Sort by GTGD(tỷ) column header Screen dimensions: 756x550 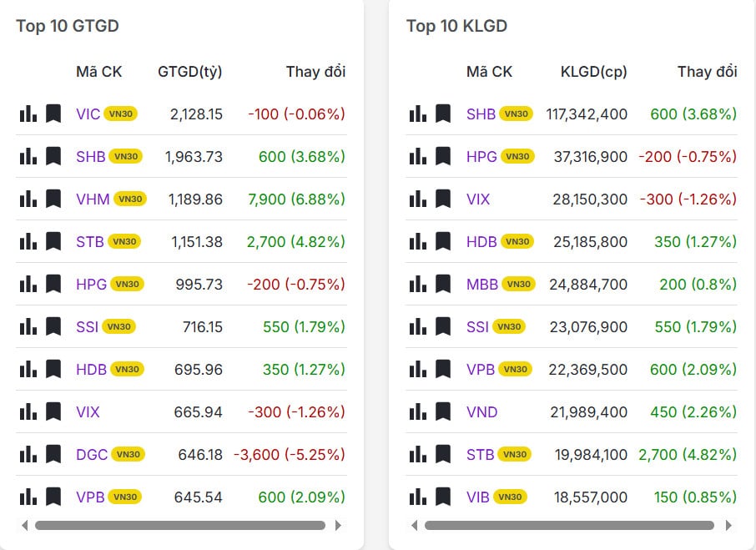189,72
